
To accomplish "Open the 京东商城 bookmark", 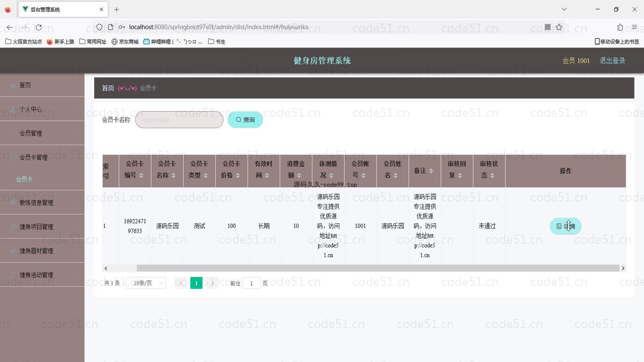I will tap(125, 42).
